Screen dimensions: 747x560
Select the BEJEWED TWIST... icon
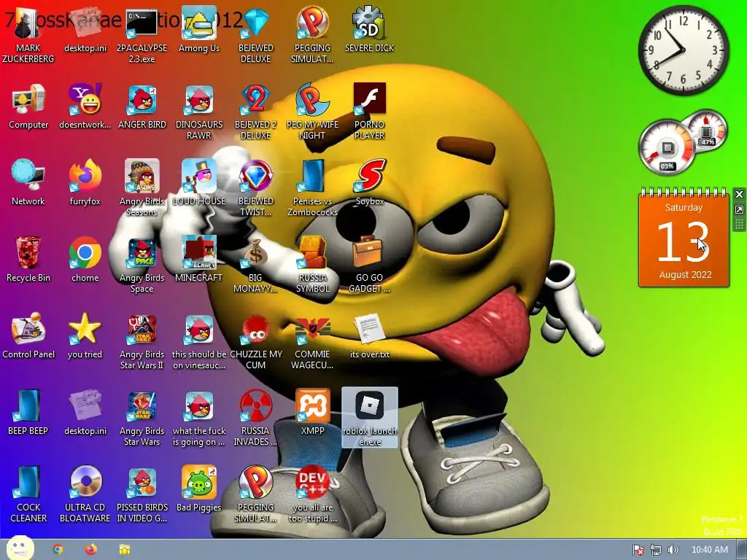click(256, 187)
